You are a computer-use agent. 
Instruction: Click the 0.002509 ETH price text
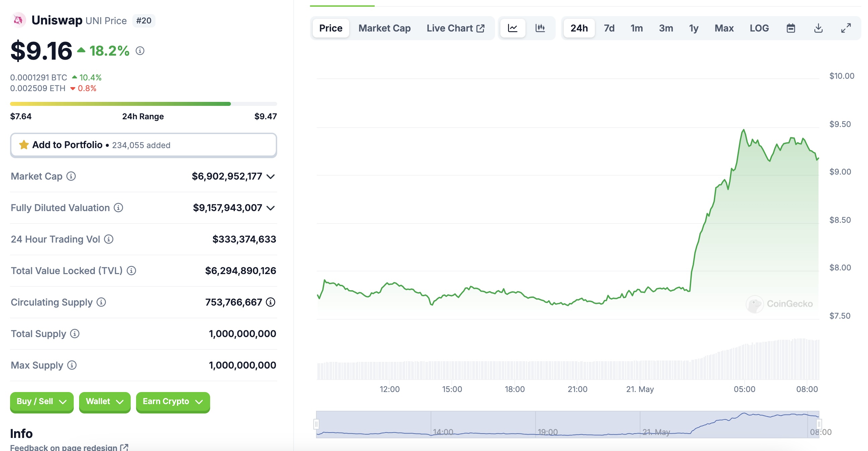click(38, 88)
